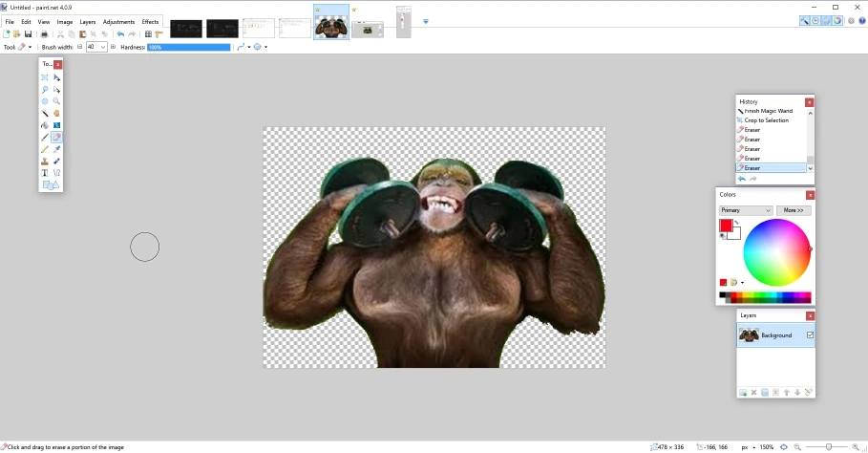Select the Pencil tool
Image resolution: width=868 pixels, height=453 pixels.
45,149
